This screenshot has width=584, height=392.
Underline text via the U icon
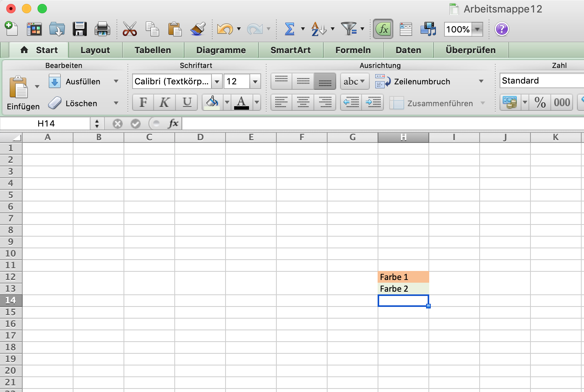click(x=187, y=102)
